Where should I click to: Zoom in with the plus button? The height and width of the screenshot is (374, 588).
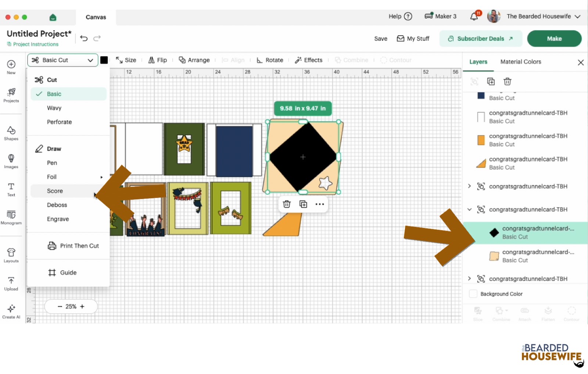tap(82, 306)
